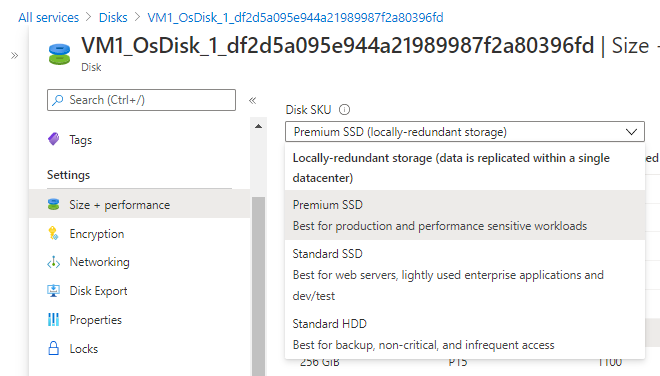Click the Properties bars icon
This screenshot has height=376, width=660.
(53, 320)
